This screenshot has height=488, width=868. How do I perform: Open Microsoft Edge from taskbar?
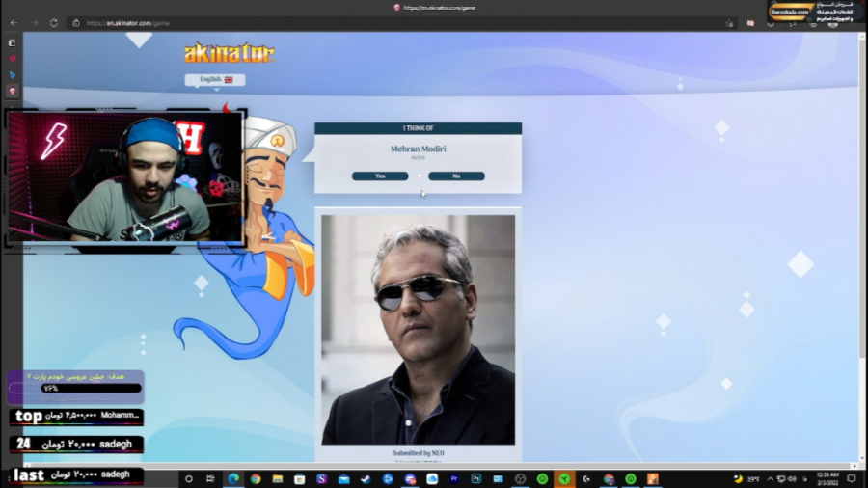(233, 479)
